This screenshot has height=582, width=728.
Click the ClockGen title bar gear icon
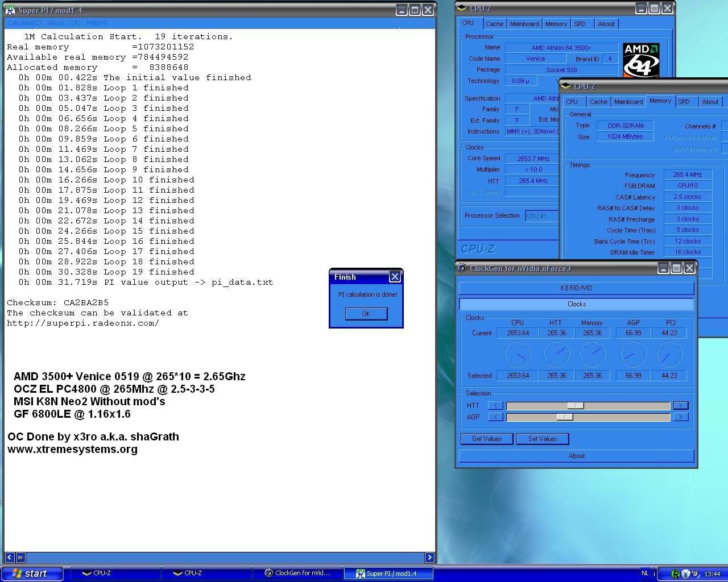click(462, 268)
